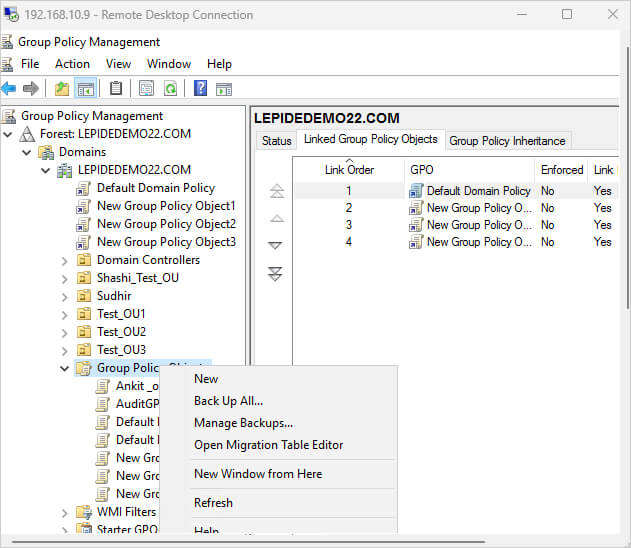Screen dimensions: 631x548
Task: Click the WMI Filters folder icon
Action: (84, 512)
